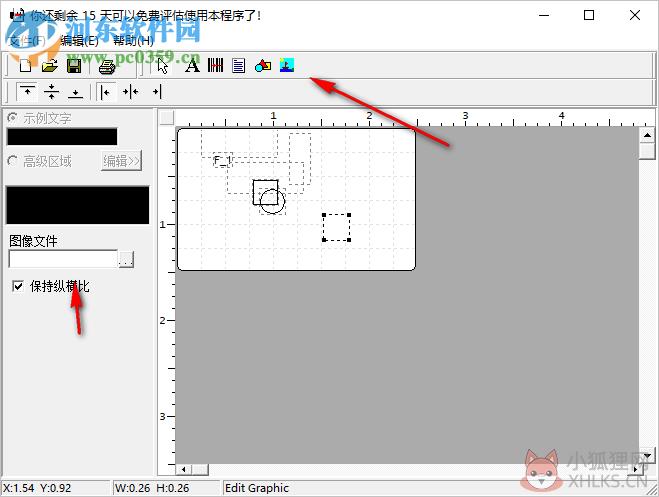Image resolution: width=659 pixels, height=497 pixels.
Task: Click the solid square shape on the card
Action: [266, 192]
